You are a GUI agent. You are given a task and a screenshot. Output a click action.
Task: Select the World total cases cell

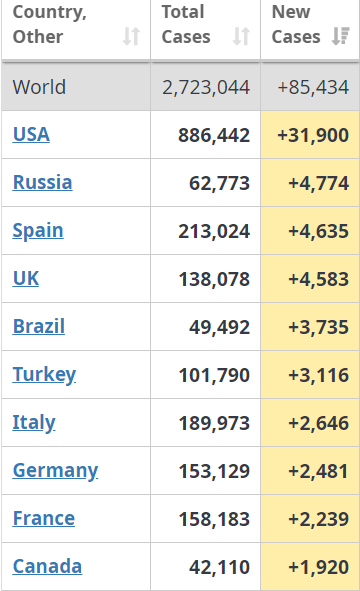205,87
